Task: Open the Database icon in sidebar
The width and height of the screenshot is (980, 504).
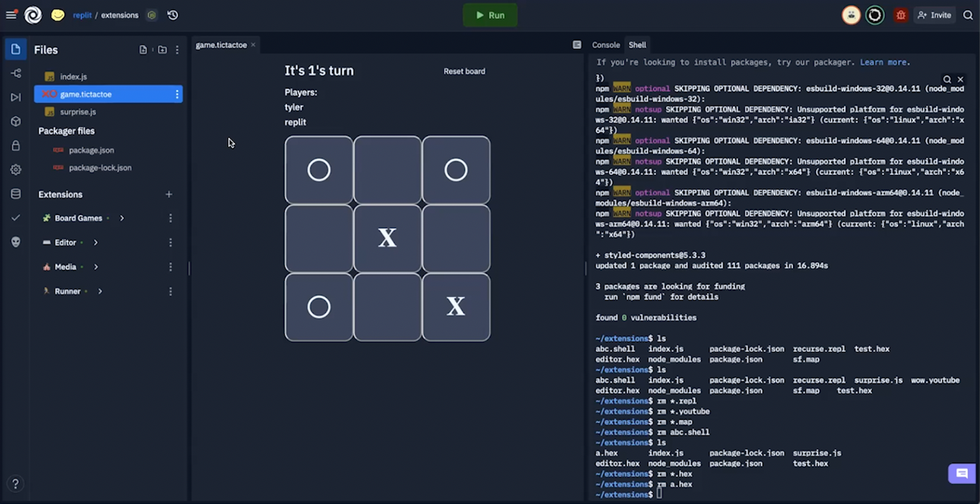Action: (16, 194)
